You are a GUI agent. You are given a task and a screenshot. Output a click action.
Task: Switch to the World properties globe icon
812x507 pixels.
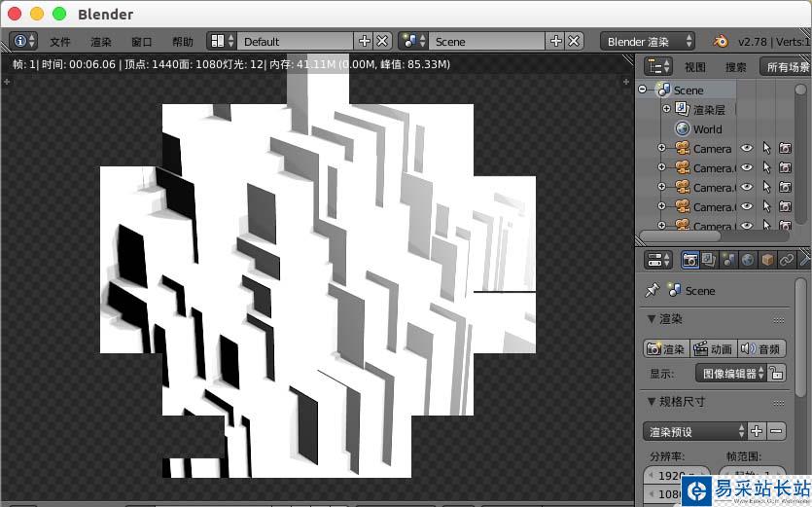click(x=748, y=260)
